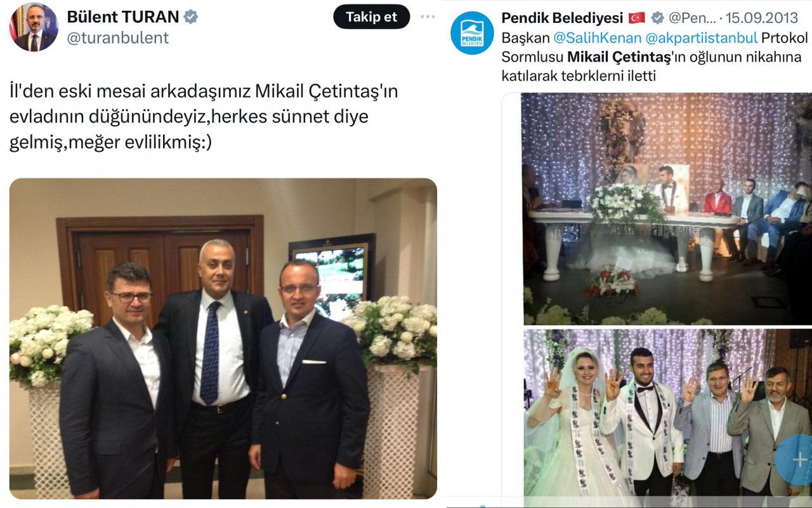Tap the blue floating plus compose button

click(x=796, y=460)
